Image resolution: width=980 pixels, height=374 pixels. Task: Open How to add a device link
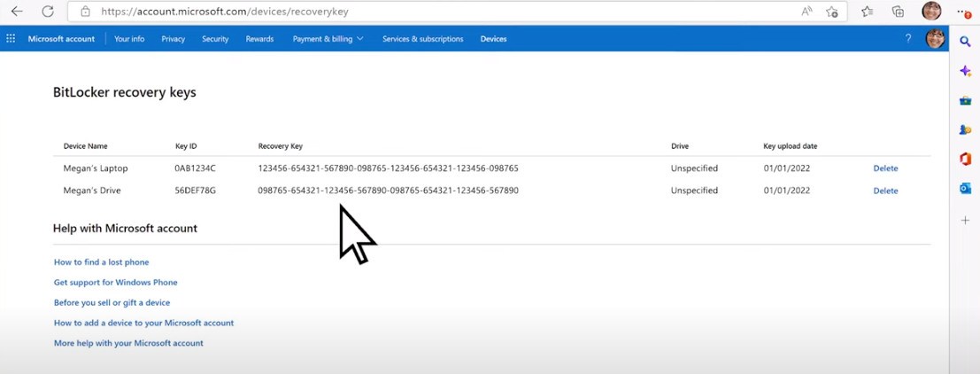tap(143, 323)
